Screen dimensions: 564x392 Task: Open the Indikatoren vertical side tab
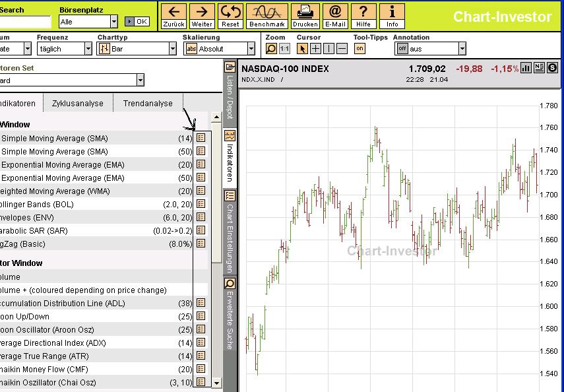tap(230, 158)
